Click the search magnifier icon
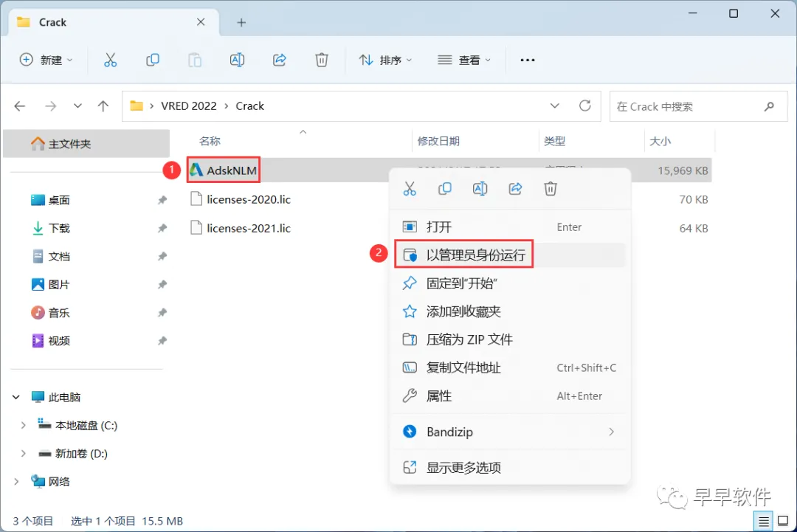The width and height of the screenshot is (797, 532). 769,106
